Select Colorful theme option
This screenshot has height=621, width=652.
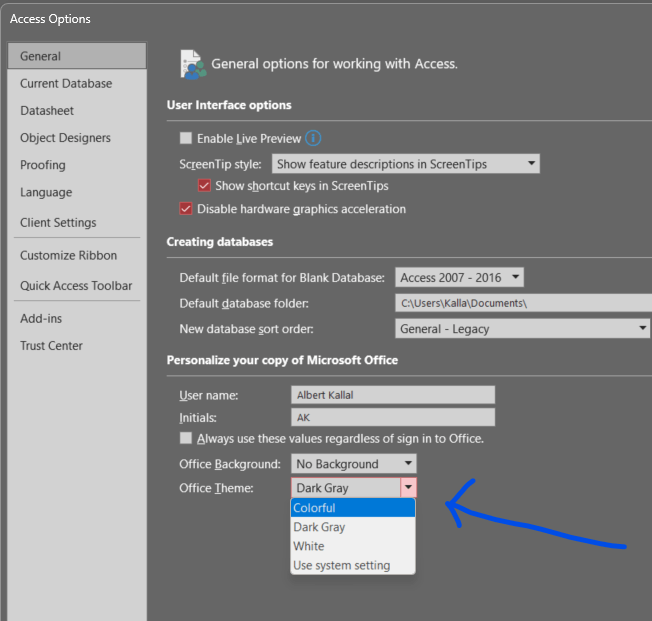[353, 507]
